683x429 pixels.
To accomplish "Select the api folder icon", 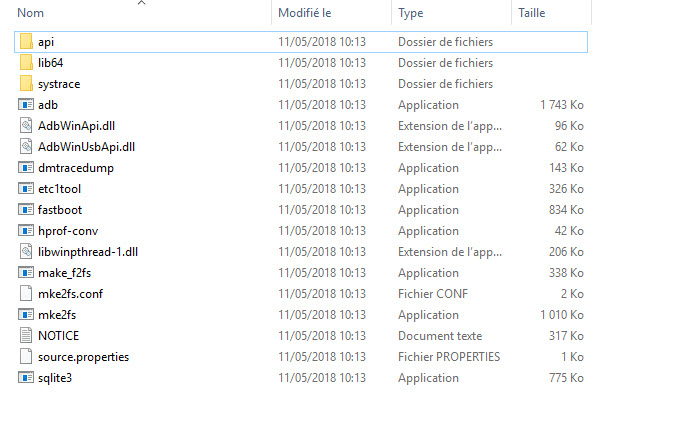I will pyautogui.click(x=27, y=42).
